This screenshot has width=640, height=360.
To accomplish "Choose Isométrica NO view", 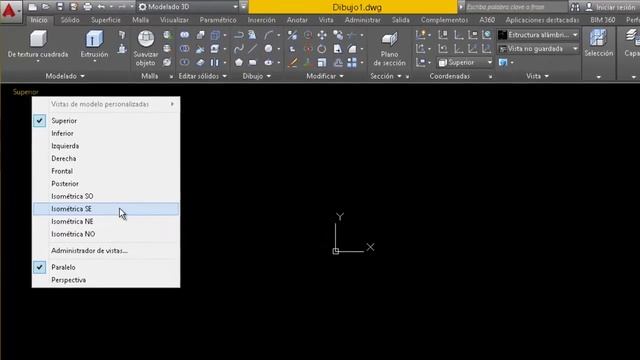I will [106, 234].
